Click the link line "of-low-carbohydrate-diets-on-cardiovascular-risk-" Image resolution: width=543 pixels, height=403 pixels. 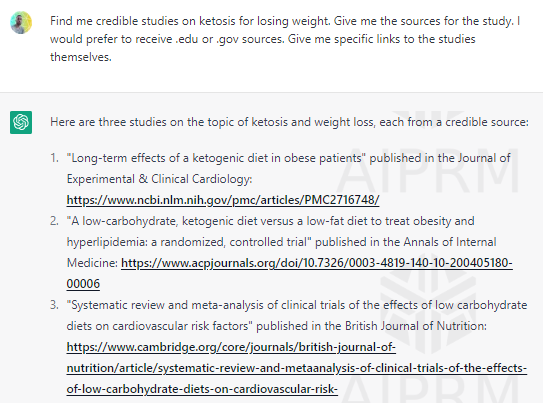pos(202,389)
